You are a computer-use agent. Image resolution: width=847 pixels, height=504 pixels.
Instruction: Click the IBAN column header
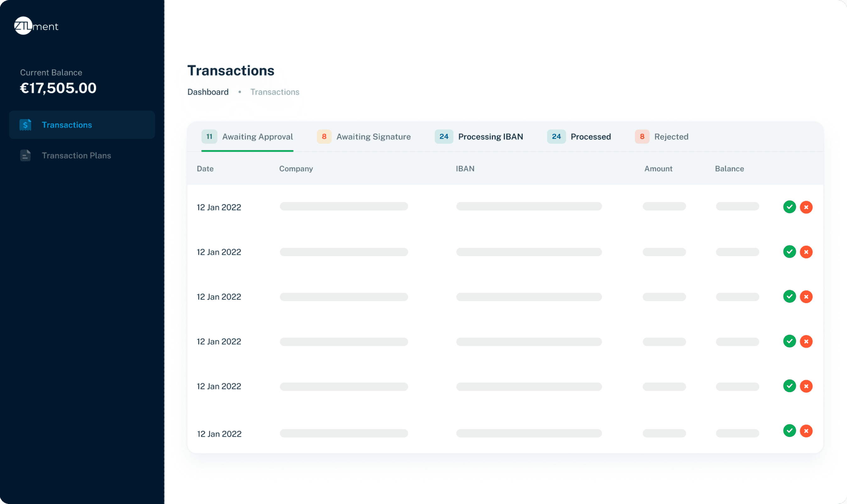click(465, 169)
